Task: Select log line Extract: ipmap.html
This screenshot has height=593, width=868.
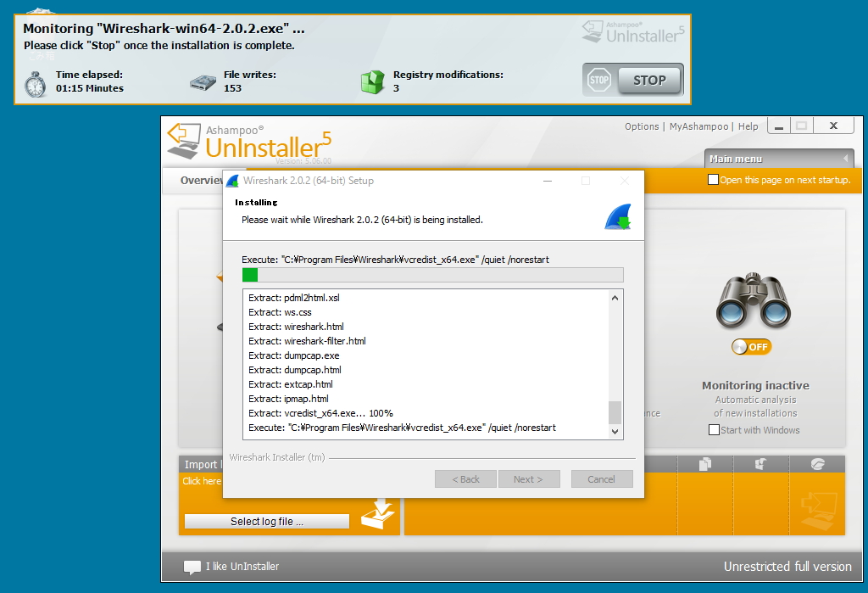Action: pyautogui.click(x=288, y=399)
